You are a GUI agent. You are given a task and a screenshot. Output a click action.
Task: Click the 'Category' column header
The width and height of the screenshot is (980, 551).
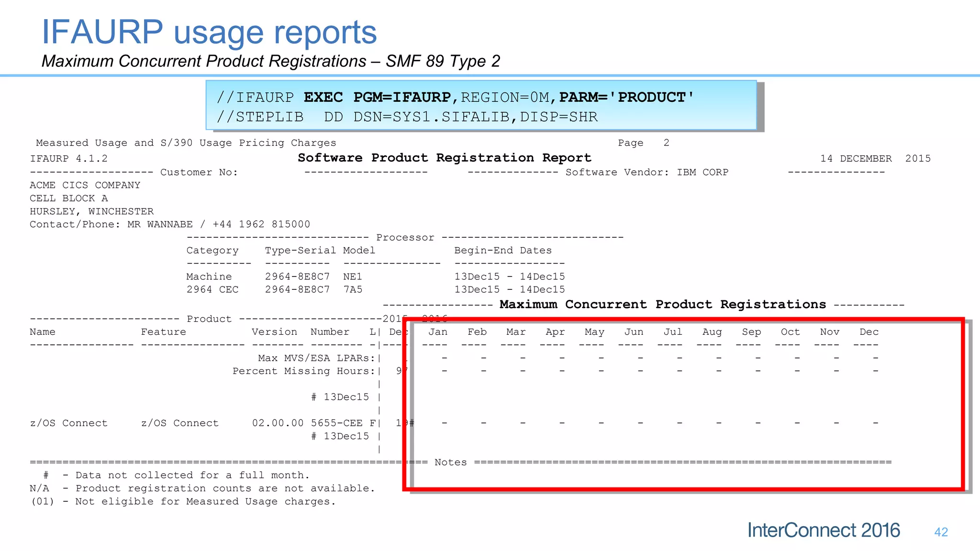pyautogui.click(x=212, y=250)
